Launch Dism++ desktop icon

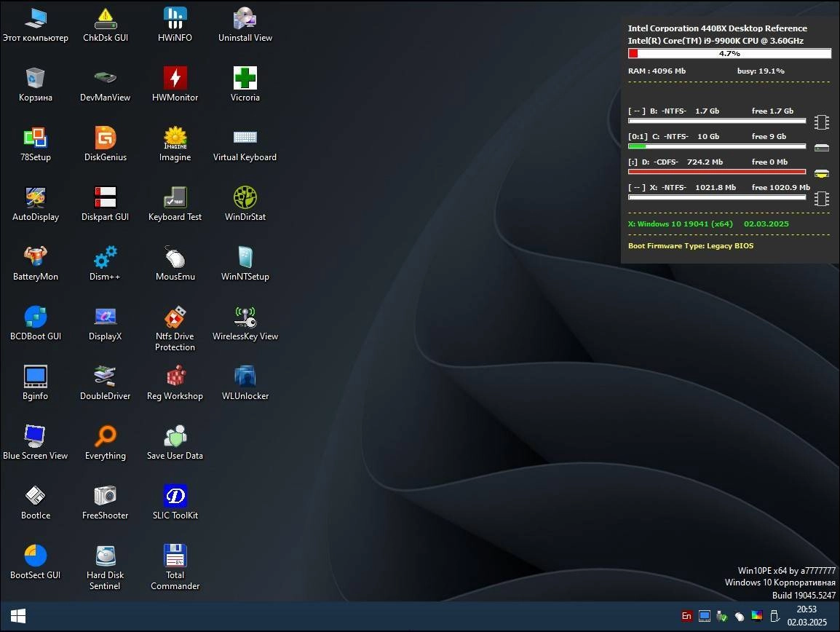[x=106, y=263]
